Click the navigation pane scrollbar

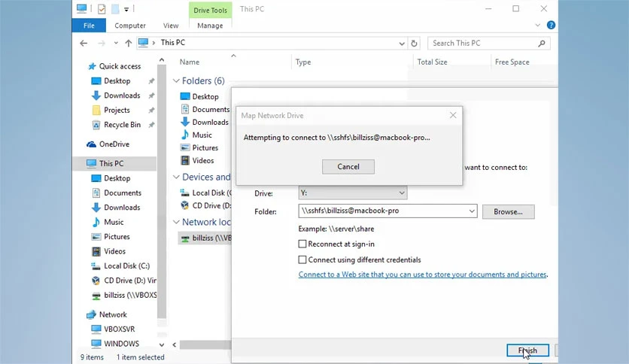[162, 193]
